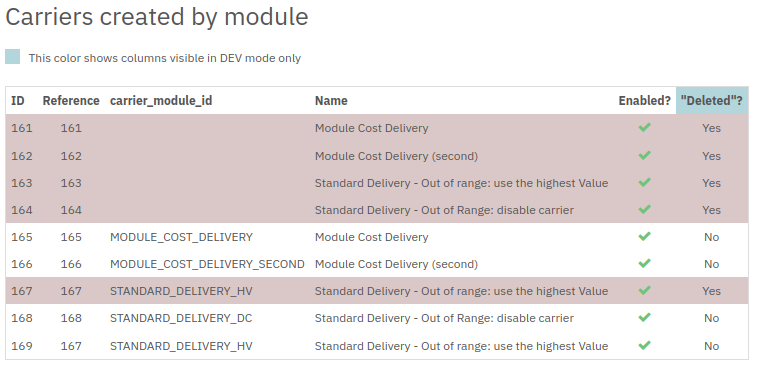Image resolution: width=757 pixels, height=368 pixels.
Task: Click enabled checkmark for MODULE_COST_DELIVERY row 165
Action: coord(644,237)
